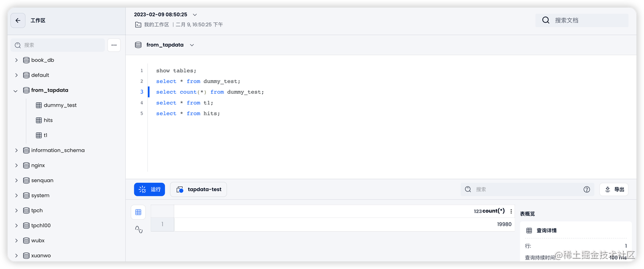644x269 pixels.
Task: Click the help icon in results search
Action: point(587,189)
